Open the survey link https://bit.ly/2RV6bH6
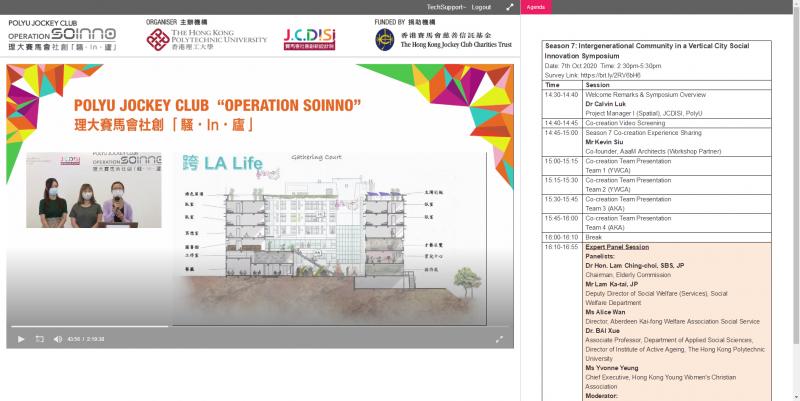This screenshot has height=401, width=800. pos(610,76)
